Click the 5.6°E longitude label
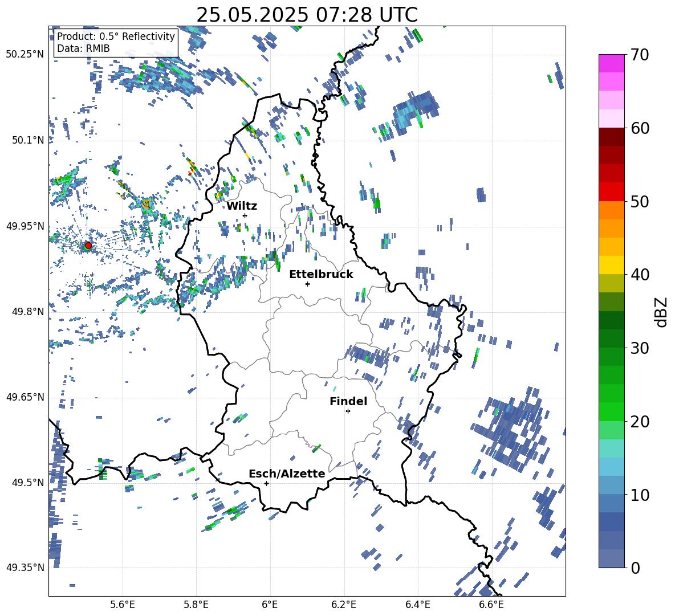 coord(123,605)
